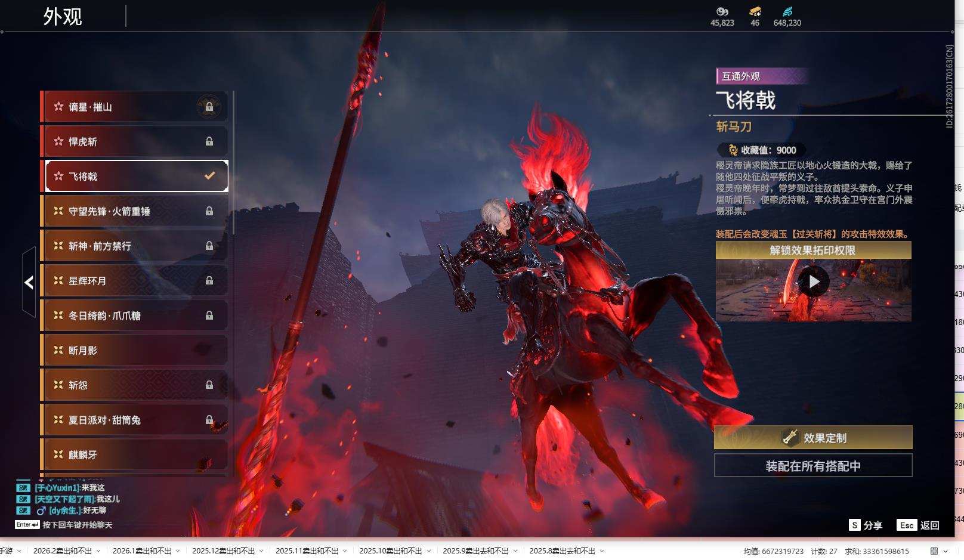Viewport: 964px width, 560px height.
Task: Switch to the 2025.9卖出去和不出 sheet tab
Action: coord(475,551)
